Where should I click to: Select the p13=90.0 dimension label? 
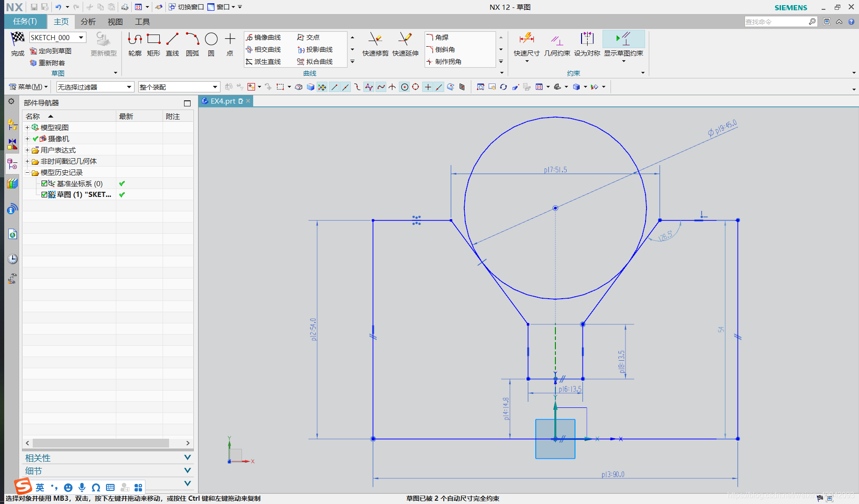click(612, 474)
